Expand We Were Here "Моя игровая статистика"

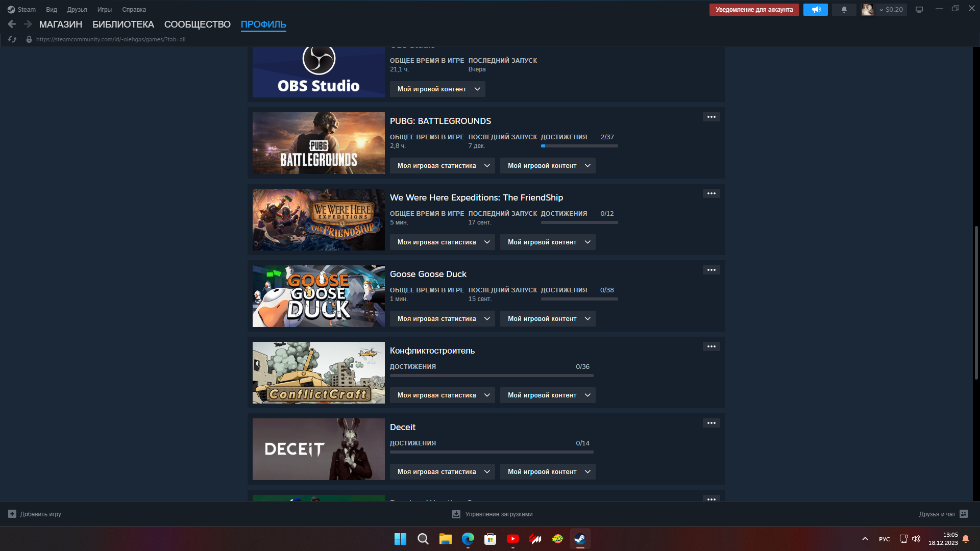[442, 242]
